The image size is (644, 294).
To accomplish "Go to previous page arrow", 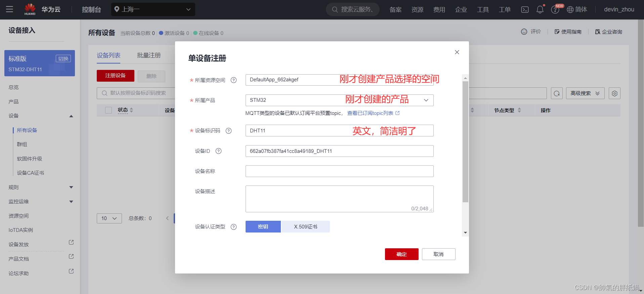I will [167, 218].
